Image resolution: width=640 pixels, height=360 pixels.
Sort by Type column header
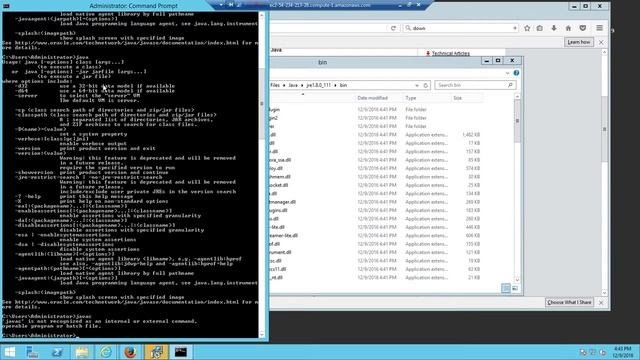click(x=411, y=98)
